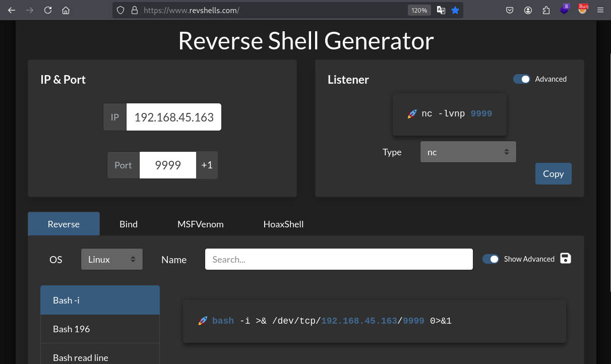Click the Reverse Shell Generator heading
Image resolution: width=611 pixels, height=364 pixels.
tap(305, 41)
